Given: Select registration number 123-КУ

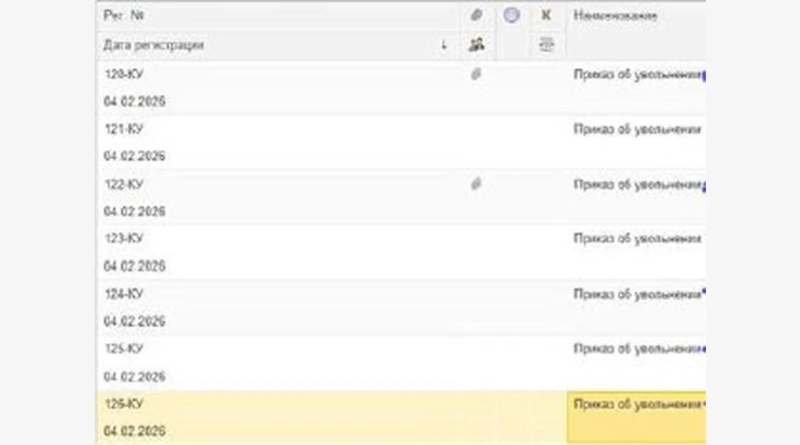Looking at the screenshot, I should click(x=124, y=239).
